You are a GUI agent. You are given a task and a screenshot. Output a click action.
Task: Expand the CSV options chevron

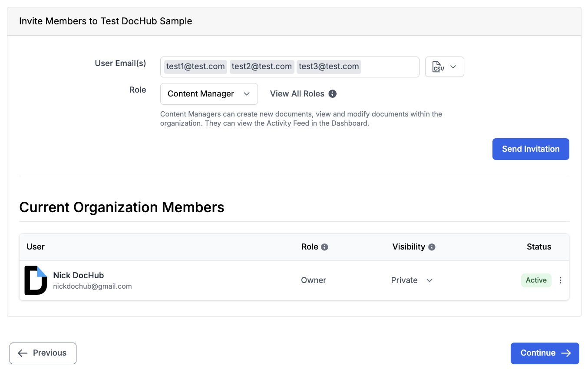[x=453, y=67]
